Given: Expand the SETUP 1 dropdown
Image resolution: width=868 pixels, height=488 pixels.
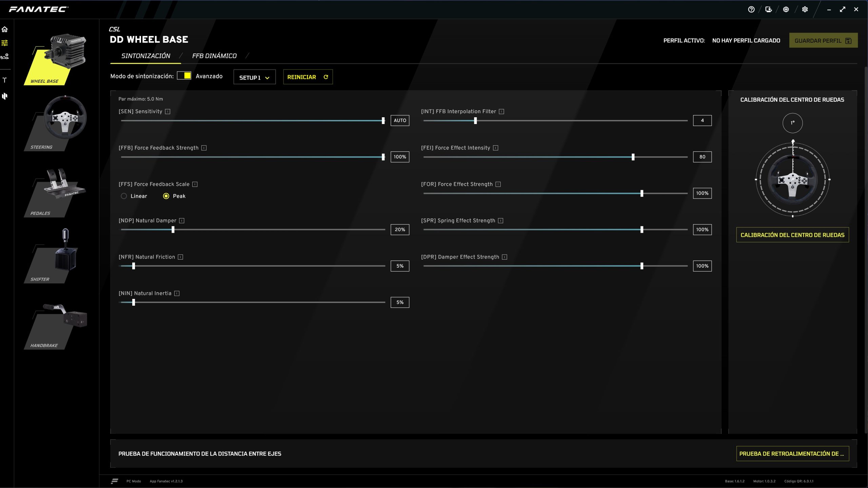Looking at the screenshot, I should click(254, 77).
